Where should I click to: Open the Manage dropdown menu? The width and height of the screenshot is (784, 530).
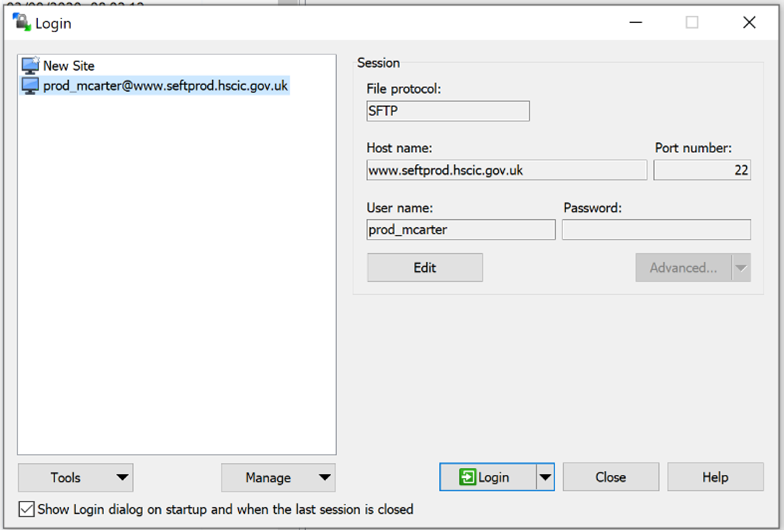click(x=278, y=478)
